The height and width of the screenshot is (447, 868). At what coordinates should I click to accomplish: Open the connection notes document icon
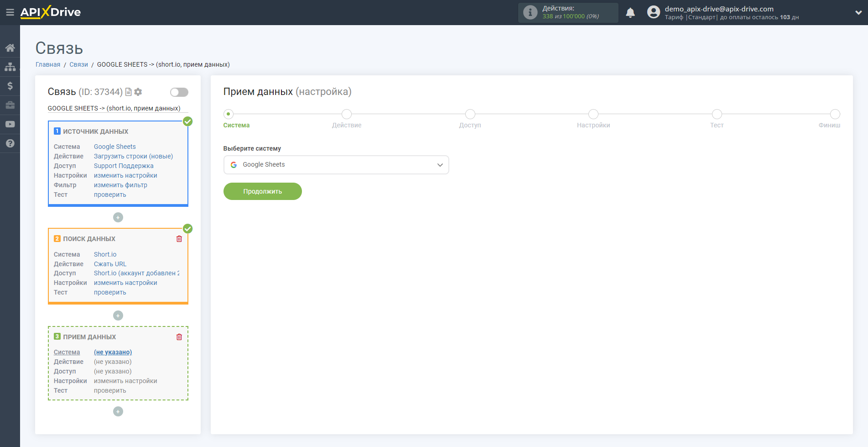[x=129, y=92]
